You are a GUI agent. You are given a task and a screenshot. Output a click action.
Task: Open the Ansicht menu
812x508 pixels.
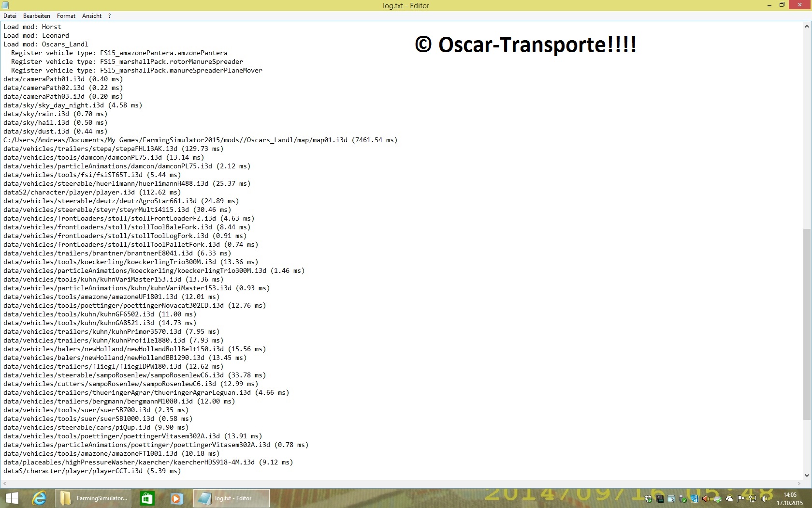(92, 16)
